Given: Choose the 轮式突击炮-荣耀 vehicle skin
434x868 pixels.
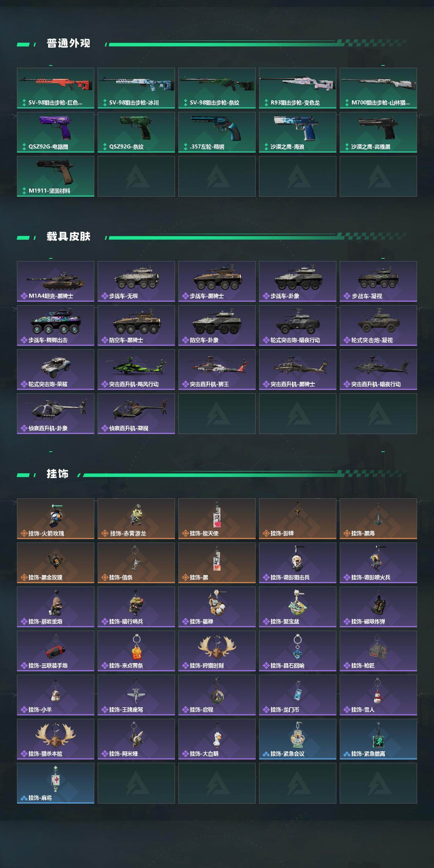Looking at the screenshot, I should tap(56, 370).
